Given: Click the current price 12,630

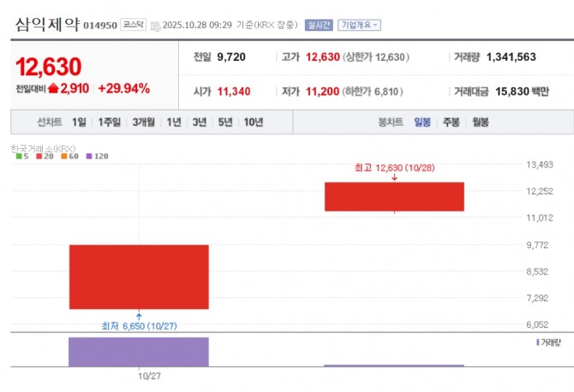Looking at the screenshot, I should (48, 67).
